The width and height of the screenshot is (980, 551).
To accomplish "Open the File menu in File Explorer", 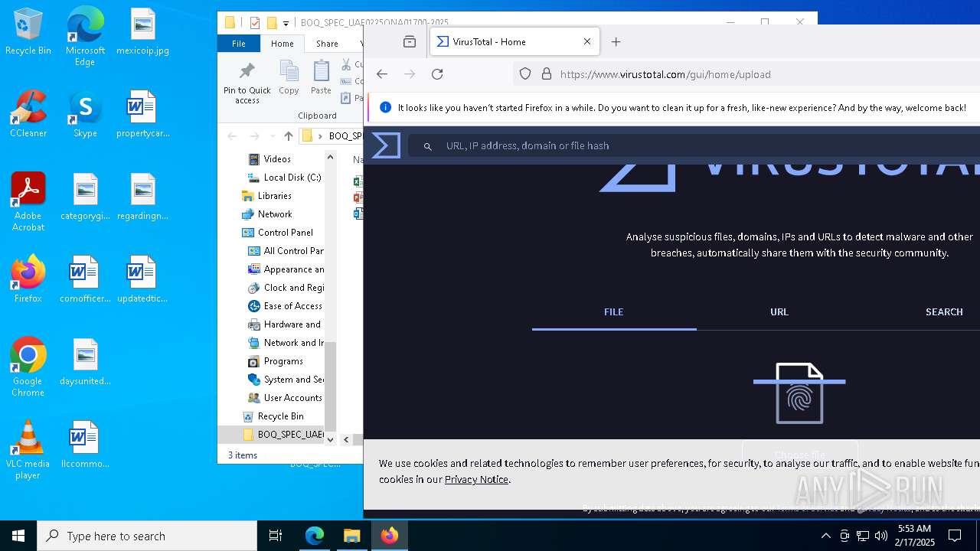I will pyautogui.click(x=239, y=44).
